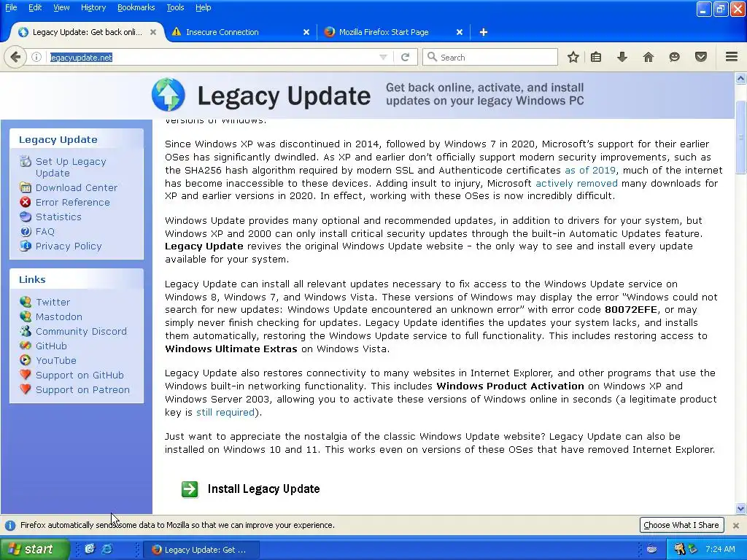Click the page scrollbar down arrow
Screen dimensions: 747x560
pos(740,508)
